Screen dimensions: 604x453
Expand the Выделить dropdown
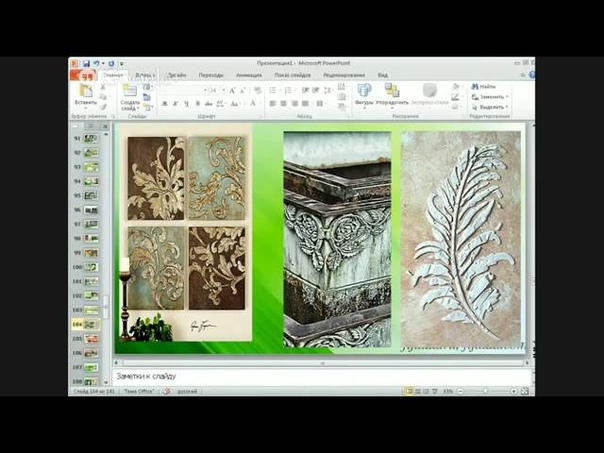click(x=508, y=107)
